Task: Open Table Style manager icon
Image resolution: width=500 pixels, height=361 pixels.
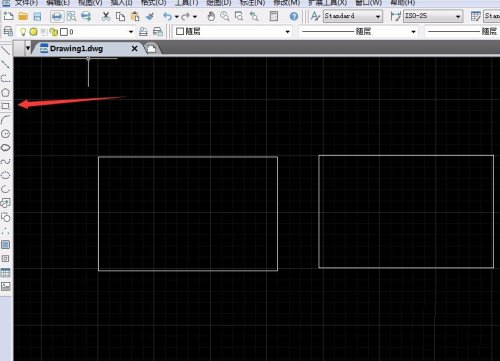Action: [476, 16]
